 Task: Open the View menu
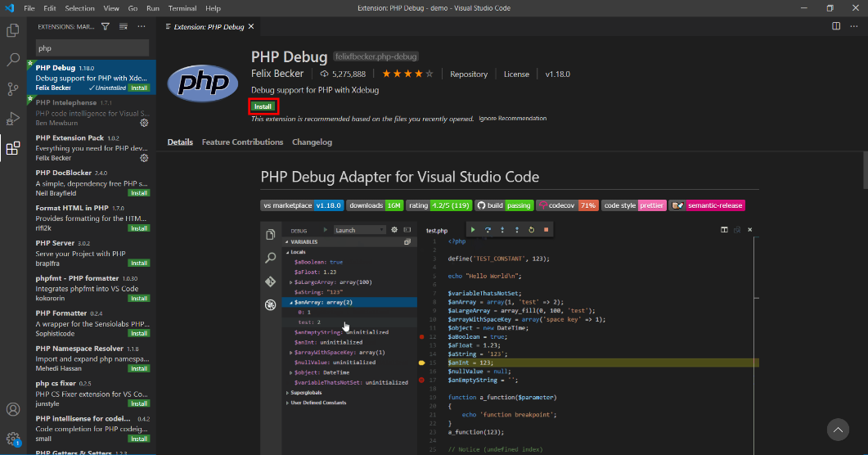tap(111, 8)
